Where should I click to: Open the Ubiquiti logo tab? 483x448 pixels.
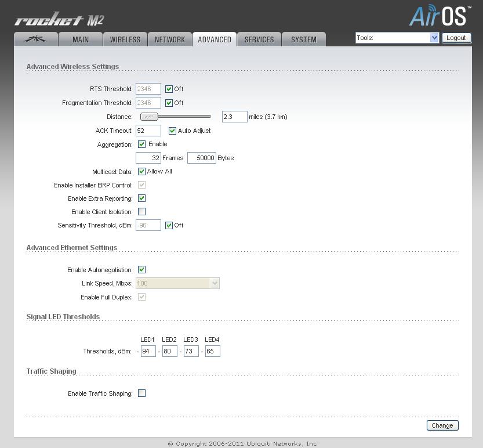pos(36,39)
